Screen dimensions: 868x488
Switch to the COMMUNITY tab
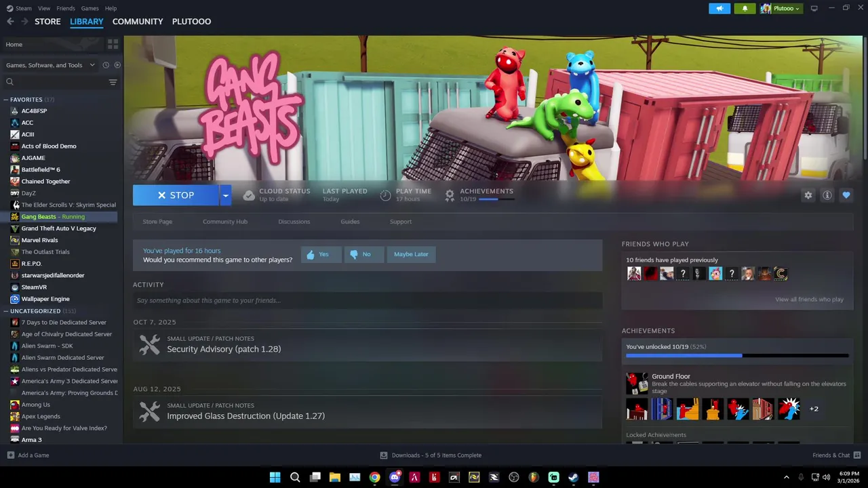(x=138, y=22)
